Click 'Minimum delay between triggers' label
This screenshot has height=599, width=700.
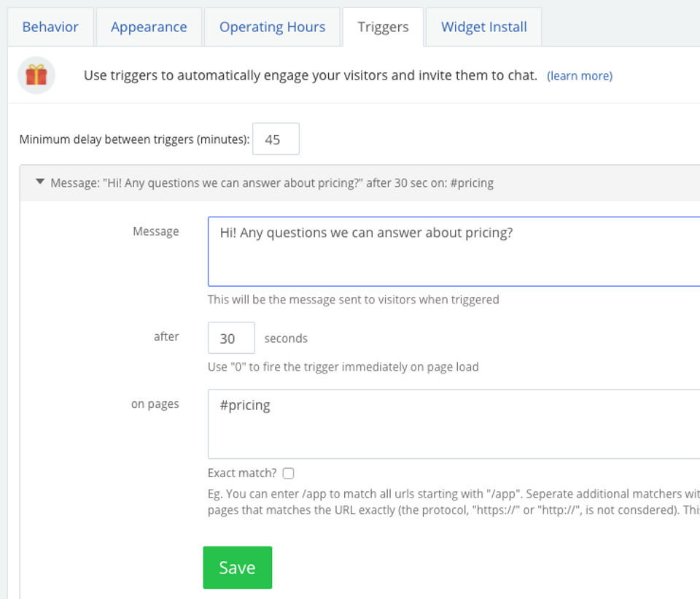pos(134,139)
